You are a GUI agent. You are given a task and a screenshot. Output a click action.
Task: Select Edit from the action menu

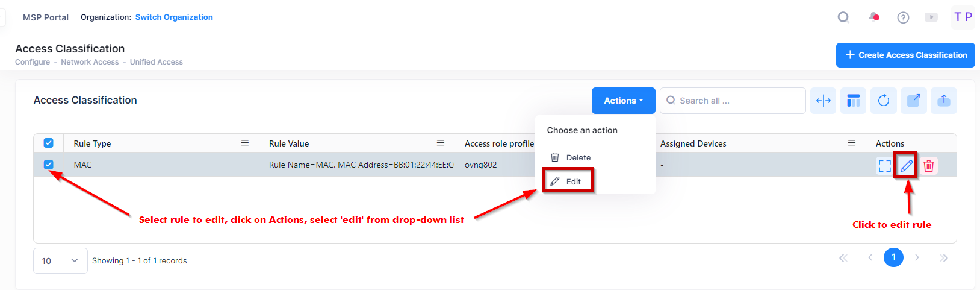point(568,181)
